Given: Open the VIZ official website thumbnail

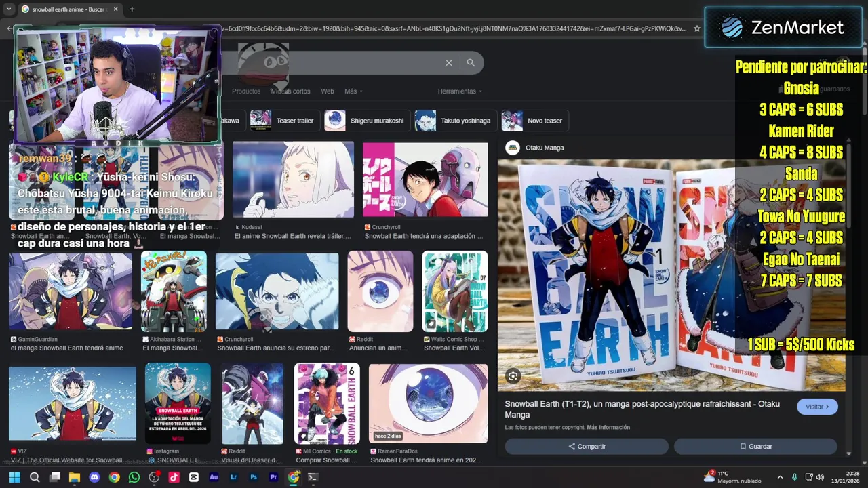Looking at the screenshot, I should [x=73, y=404].
